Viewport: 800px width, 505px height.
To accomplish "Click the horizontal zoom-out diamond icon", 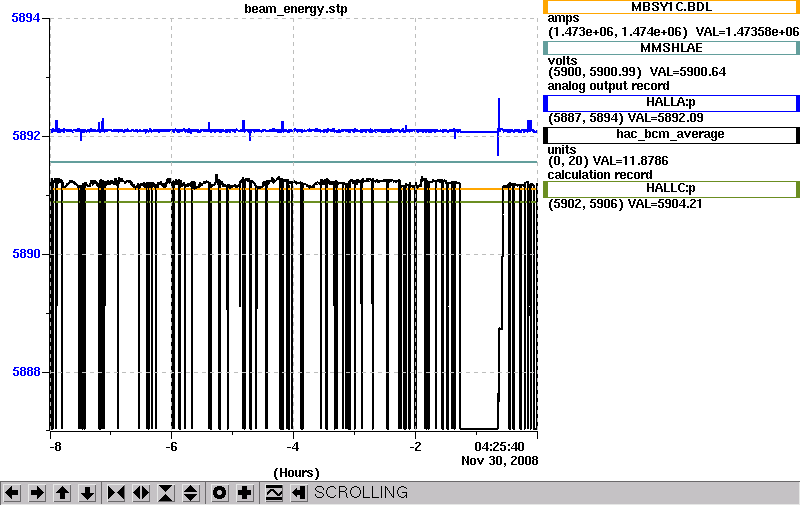I will tap(141, 493).
